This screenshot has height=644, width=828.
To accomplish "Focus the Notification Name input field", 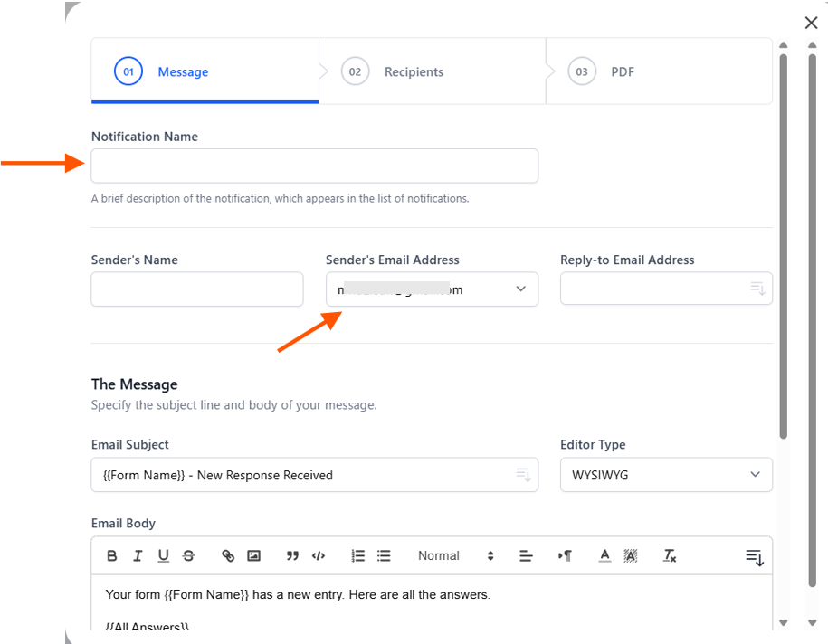I will pos(315,166).
